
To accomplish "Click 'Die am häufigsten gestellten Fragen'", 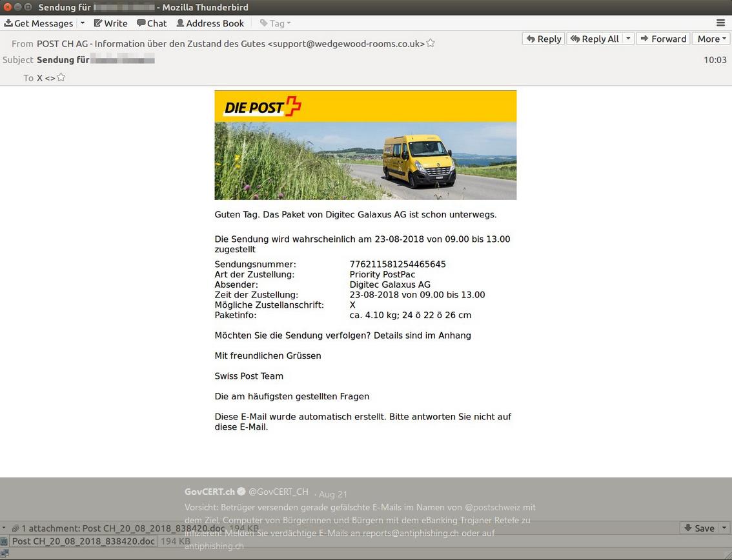I will 292,397.
